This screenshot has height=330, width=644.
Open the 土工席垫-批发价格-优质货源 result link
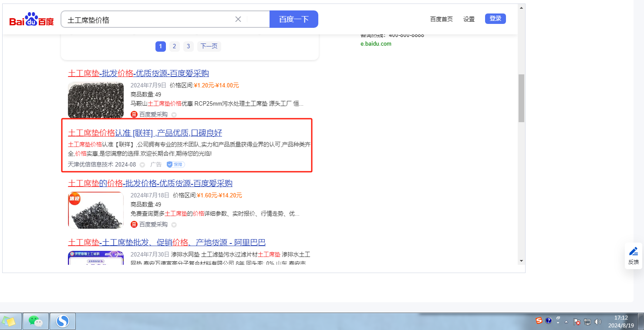pos(138,73)
